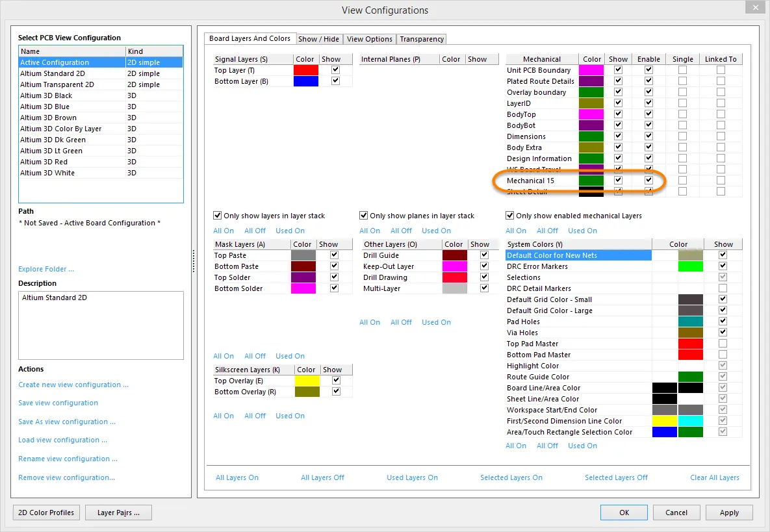
Task: Select Default Color for New Nets row
Action: pyautogui.click(x=578, y=255)
